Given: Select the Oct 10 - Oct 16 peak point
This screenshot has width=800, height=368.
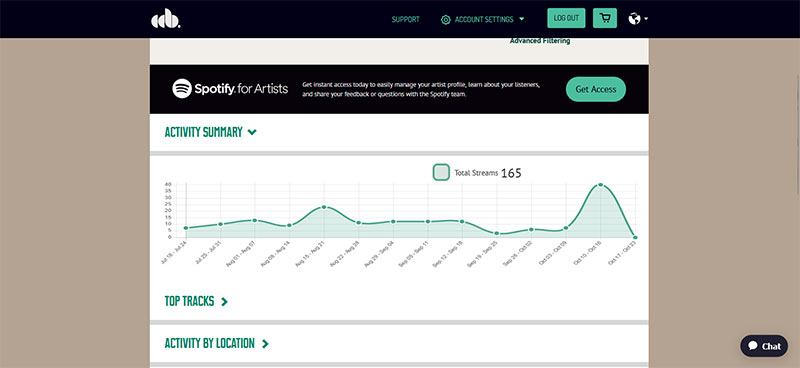Looking at the screenshot, I should coord(601,185).
